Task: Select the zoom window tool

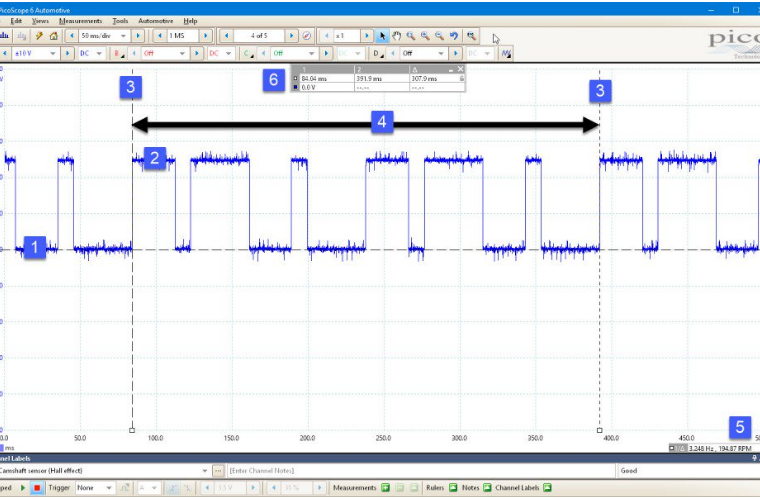Action: pos(411,36)
